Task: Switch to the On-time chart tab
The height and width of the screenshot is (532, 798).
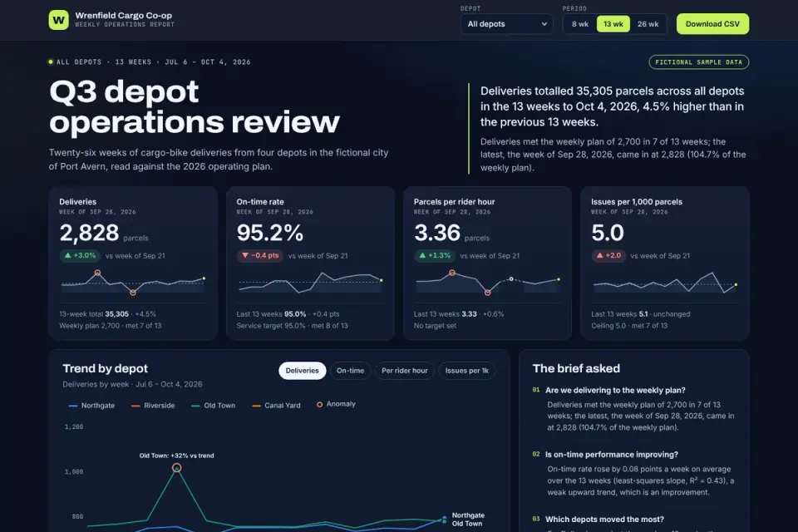Action: 350,371
